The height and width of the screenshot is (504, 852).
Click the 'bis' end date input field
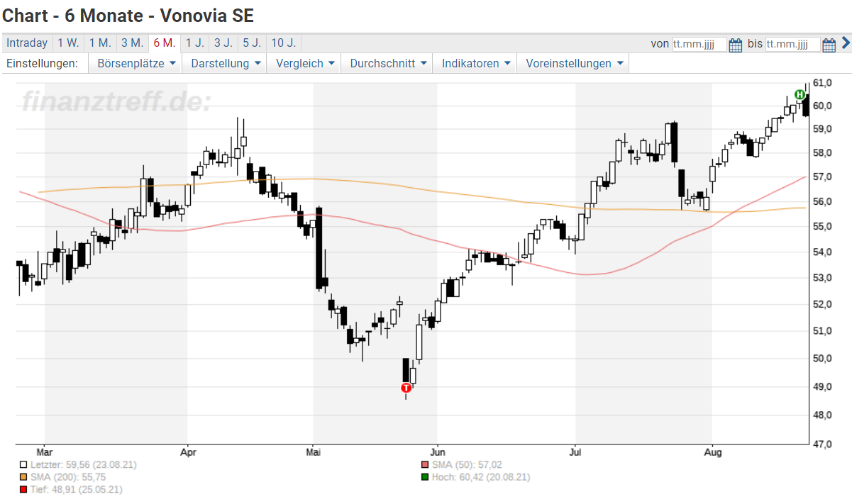coord(792,44)
